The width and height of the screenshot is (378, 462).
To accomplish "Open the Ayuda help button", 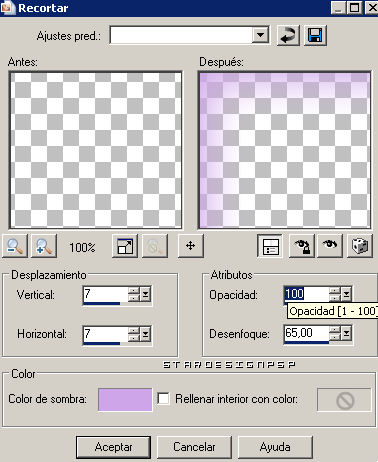I will click(275, 447).
